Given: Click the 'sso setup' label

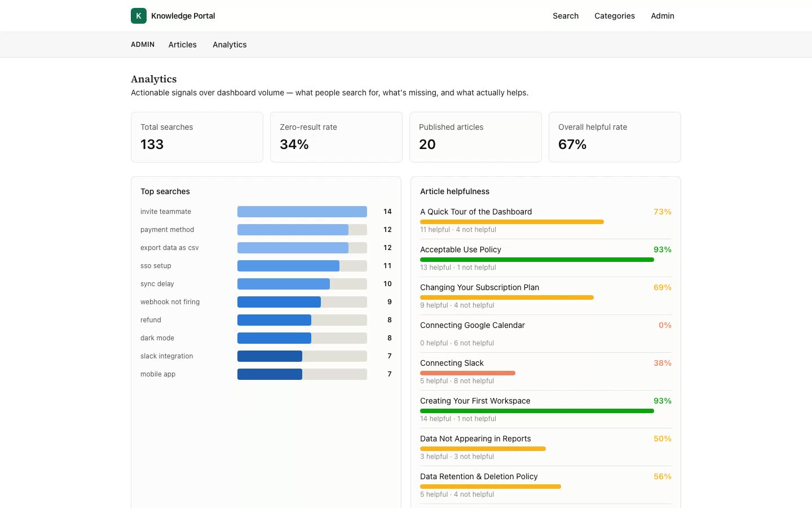Looking at the screenshot, I should pyautogui.click(x=156, y=266).
